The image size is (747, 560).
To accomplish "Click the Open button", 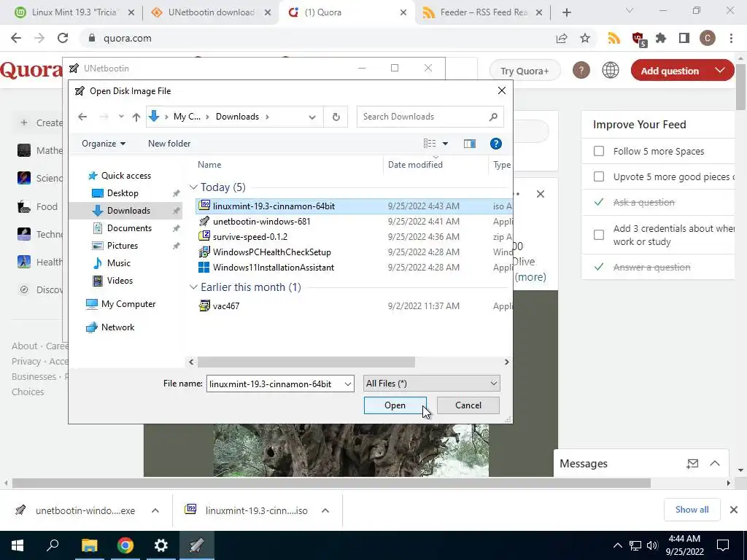I will 395,405.
